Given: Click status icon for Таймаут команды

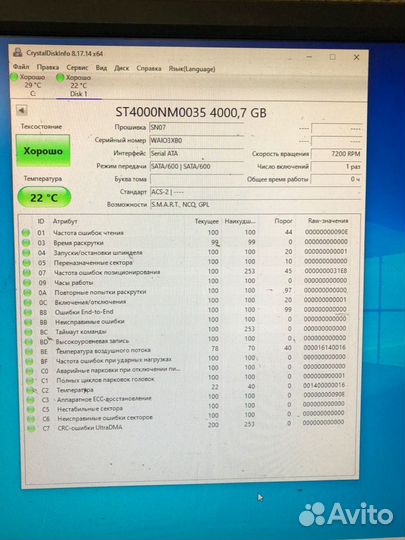Looking at the screenshot, I should pyautogui.click(x=29, y=332).
